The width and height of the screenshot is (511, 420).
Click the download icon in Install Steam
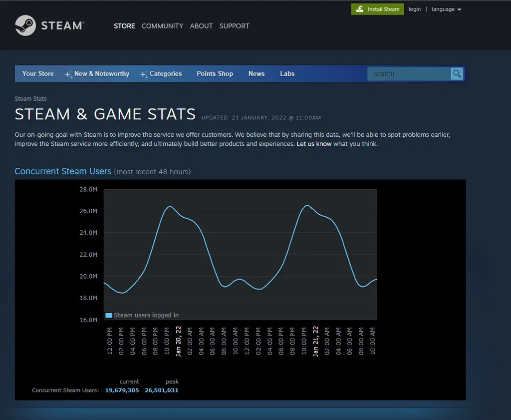pos(359,9)
